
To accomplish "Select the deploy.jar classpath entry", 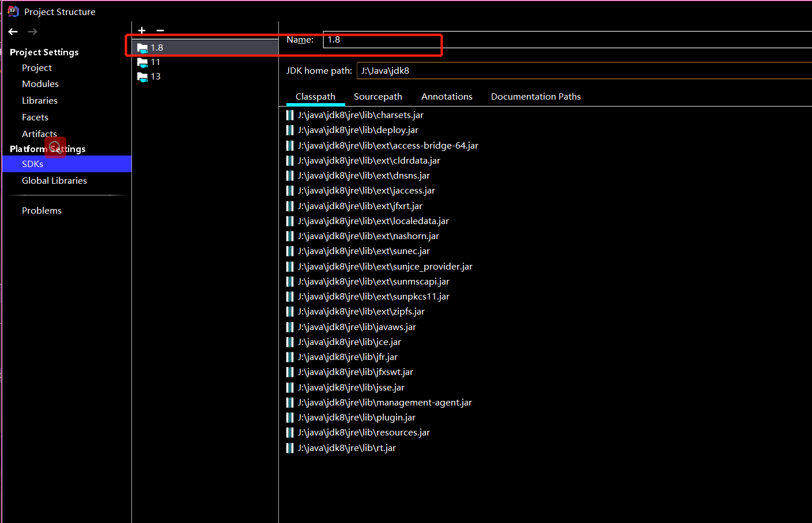I will point(358,130).
